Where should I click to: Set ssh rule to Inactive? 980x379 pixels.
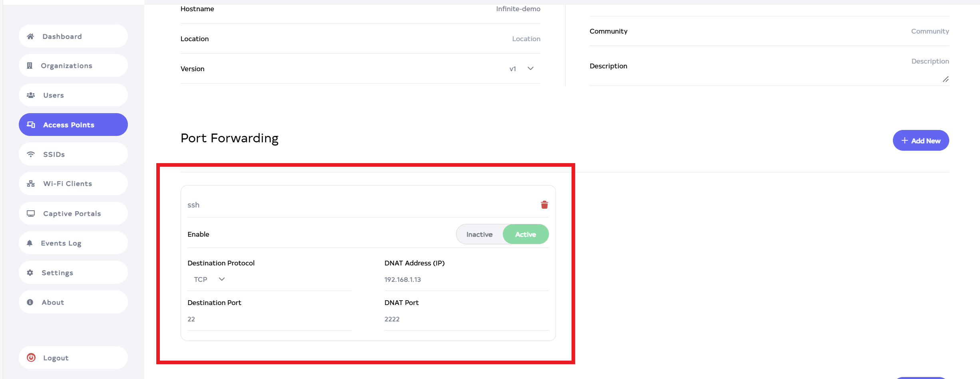[479, 234]
